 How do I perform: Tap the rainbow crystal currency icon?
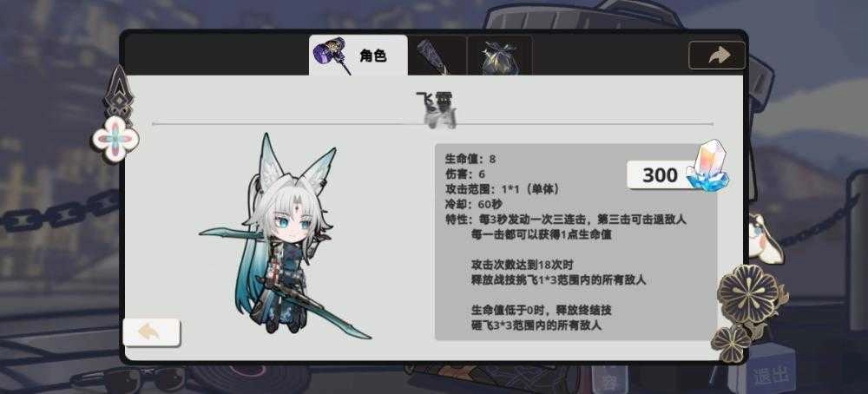[709, 166]
